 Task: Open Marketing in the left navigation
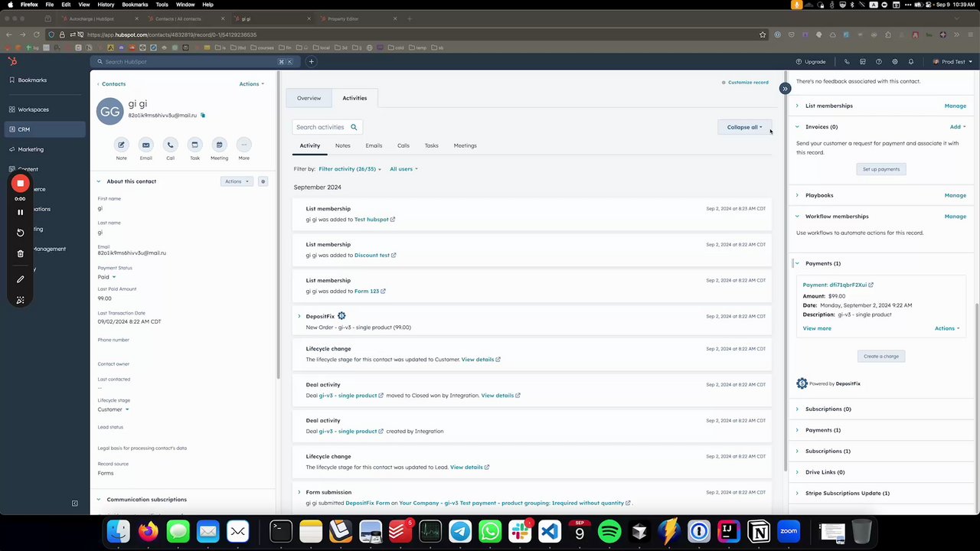(x=31, y=149)
